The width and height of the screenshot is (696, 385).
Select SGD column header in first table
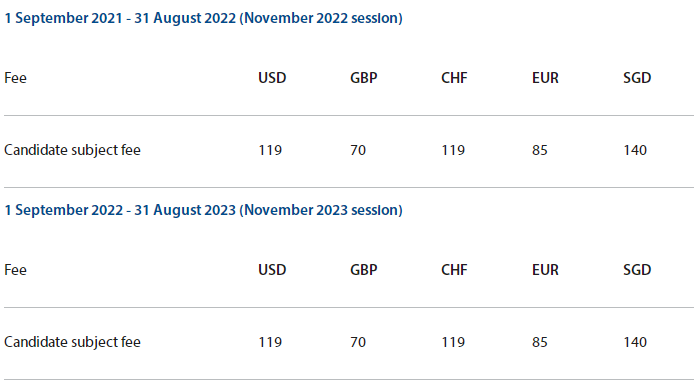click(x=637, y=78)
